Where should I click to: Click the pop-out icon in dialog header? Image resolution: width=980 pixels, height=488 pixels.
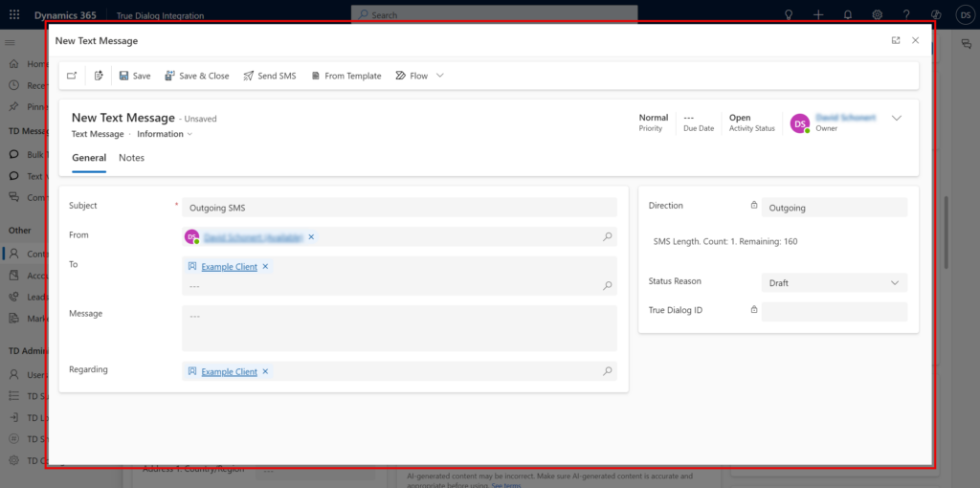coord(896,40)
